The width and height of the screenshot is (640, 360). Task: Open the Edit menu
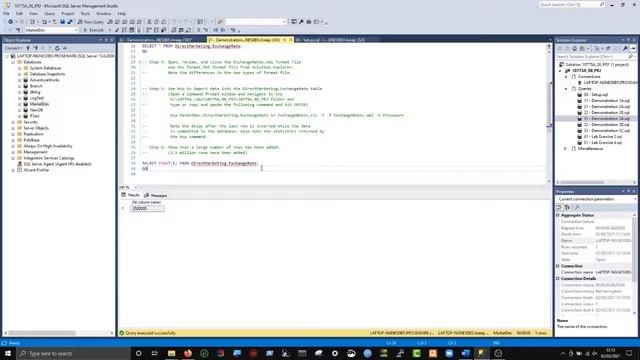19,13
